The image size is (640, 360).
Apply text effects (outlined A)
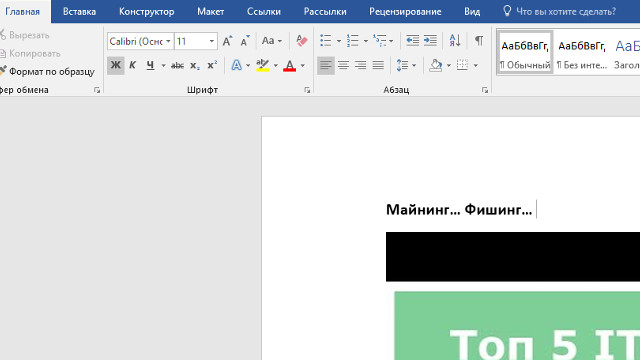click(x=236, y=65)
